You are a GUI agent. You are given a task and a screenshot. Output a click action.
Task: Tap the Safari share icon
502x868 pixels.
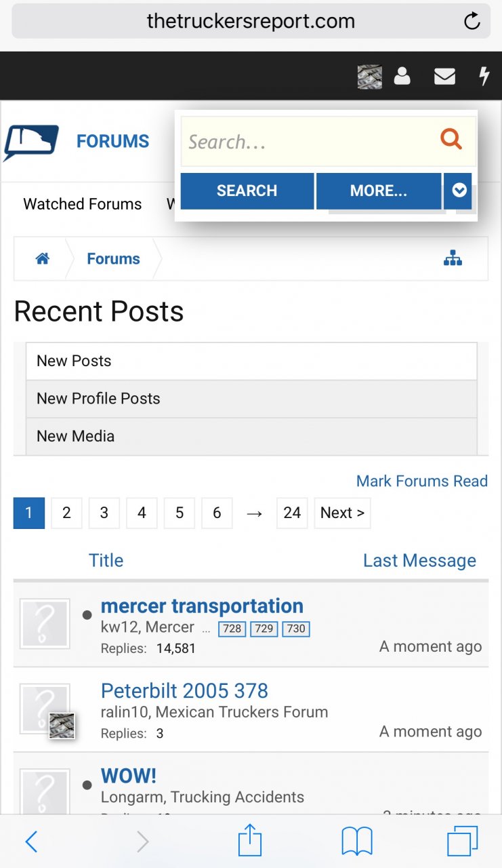click(250, 842)
